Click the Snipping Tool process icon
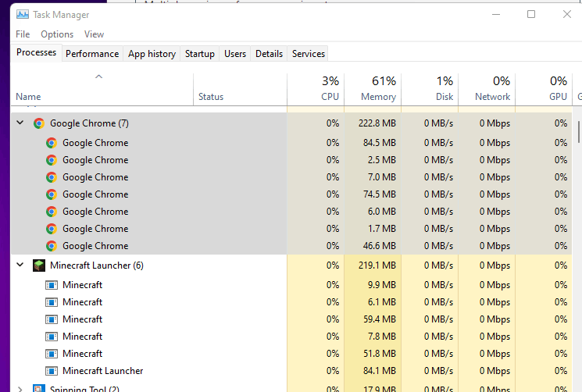 [x=39, y=388]
